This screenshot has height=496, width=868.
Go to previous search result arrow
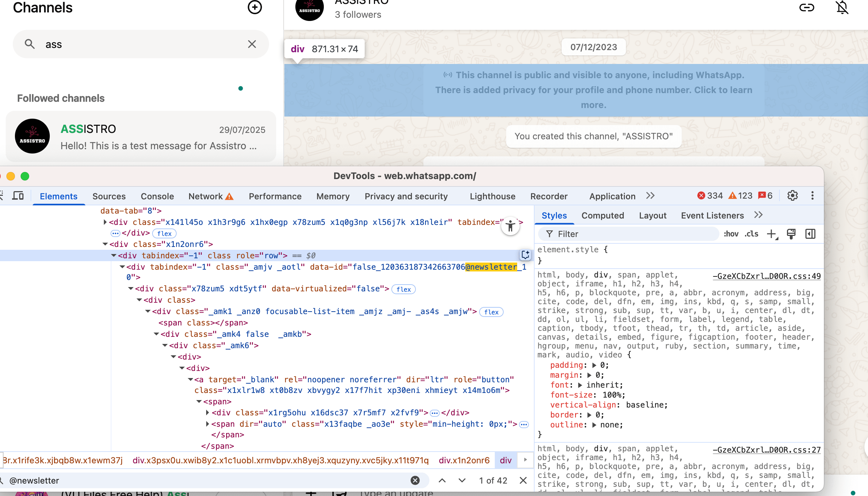pyautogui.click(x=442, y=480)
